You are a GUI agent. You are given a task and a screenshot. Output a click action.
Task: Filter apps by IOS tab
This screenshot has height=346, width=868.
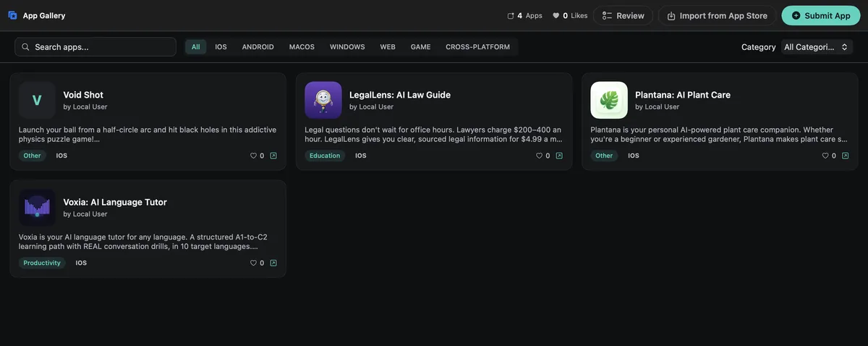(221, 46)
